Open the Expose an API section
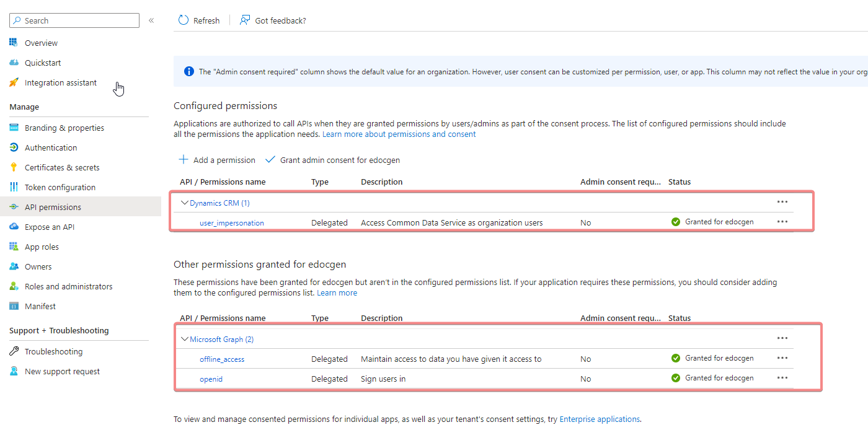 pos(49,226)
